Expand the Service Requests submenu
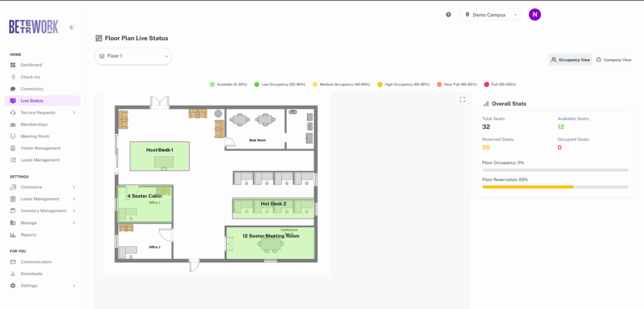Screen dimensions: 644x309 click(x=74, y=112)
